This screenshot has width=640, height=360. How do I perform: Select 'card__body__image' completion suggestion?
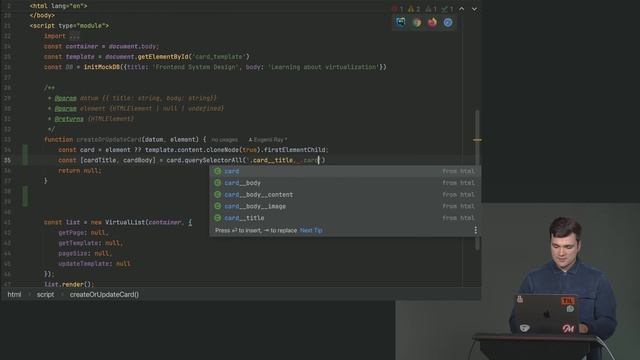(x=344, y=206)
